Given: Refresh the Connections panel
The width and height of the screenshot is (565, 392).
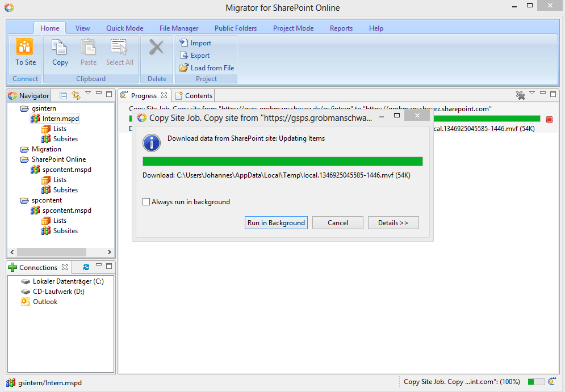Looking at the screenshot, I should (x=86, y=267).
